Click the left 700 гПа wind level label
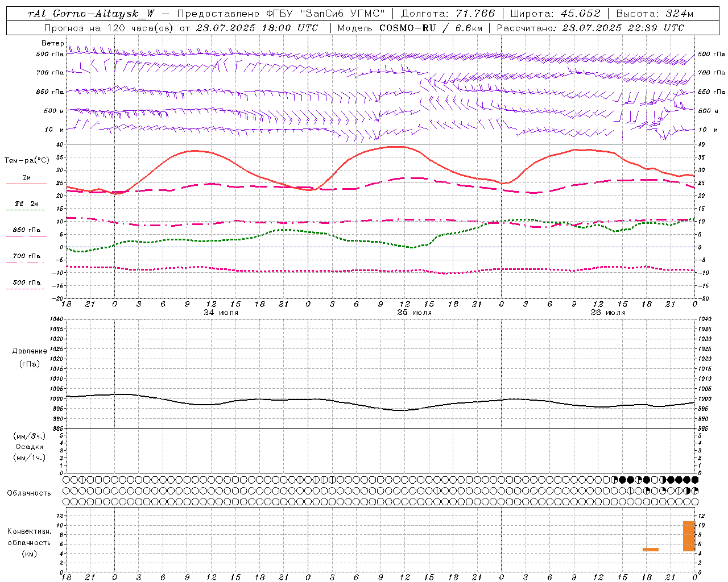This screenshot has width=728, height=582. tap(50, 73)
